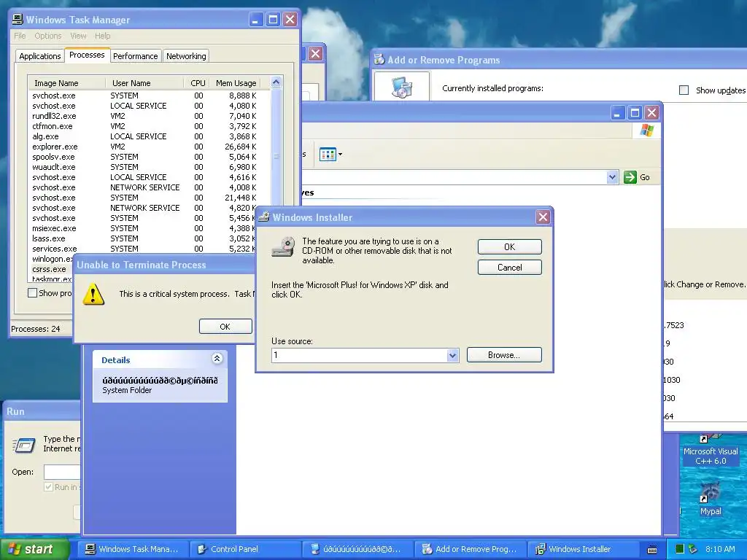Switch to Performance tab
This screenshot has width=747, height=560.
[135, 56]
